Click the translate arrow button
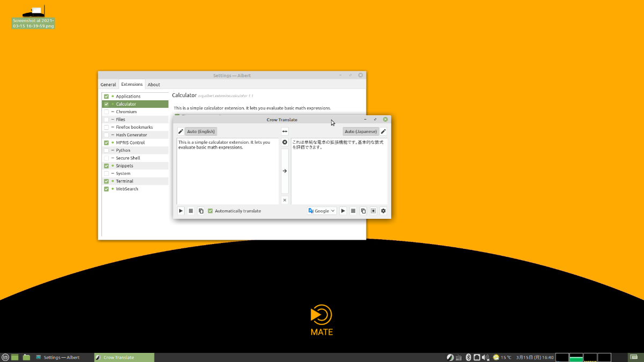Image resolution: width=644 pixels, height=362 pixels. (x=285, y=171)
